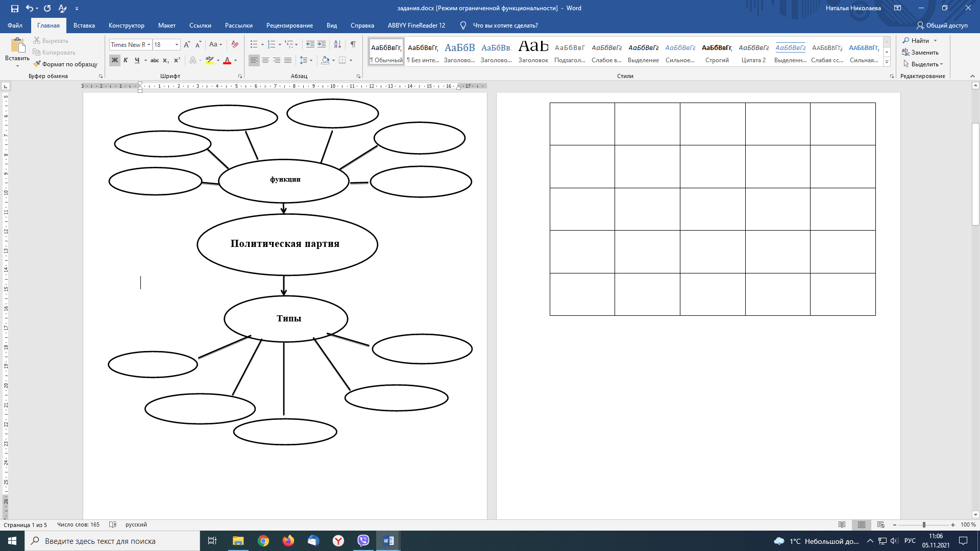Open the font name dropdown
980x551 pixels.
click(x=149, y=45)
